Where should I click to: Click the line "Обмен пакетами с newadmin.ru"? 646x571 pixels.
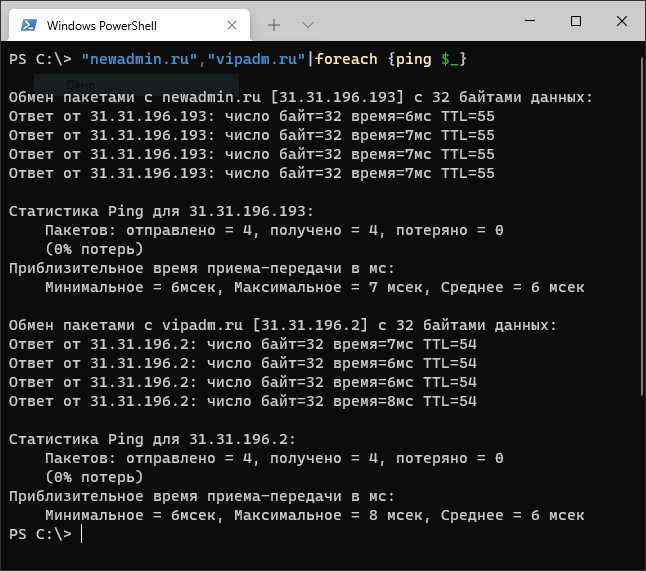click(301, 98)
